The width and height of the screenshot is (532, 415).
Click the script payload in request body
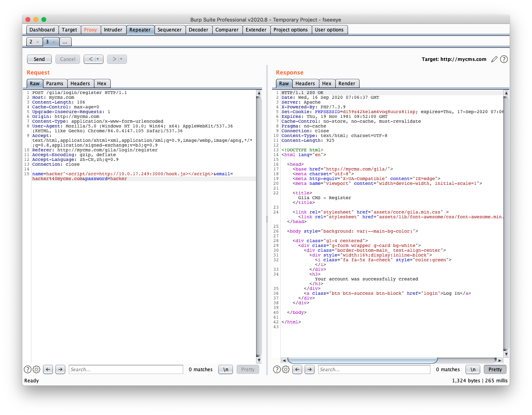click(139, 174)
